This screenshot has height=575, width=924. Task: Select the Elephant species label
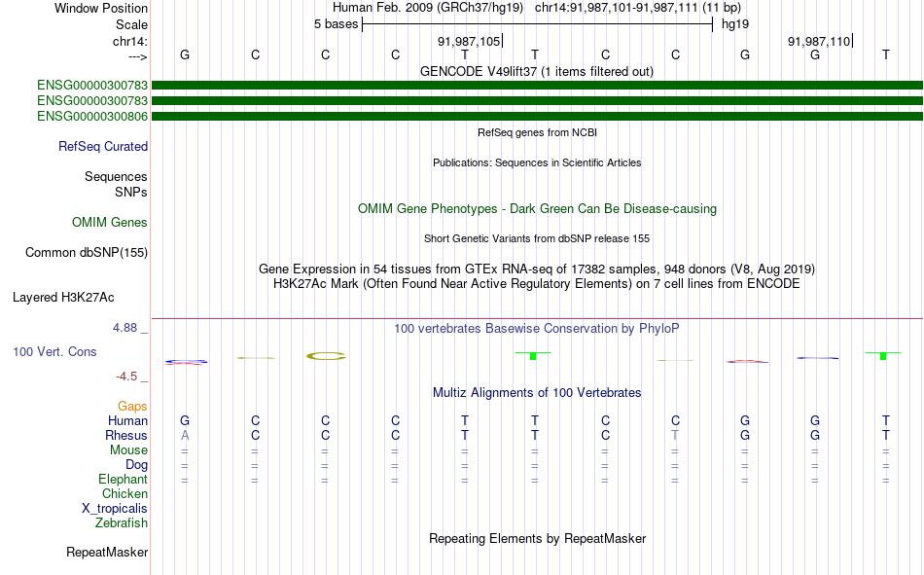123,479
